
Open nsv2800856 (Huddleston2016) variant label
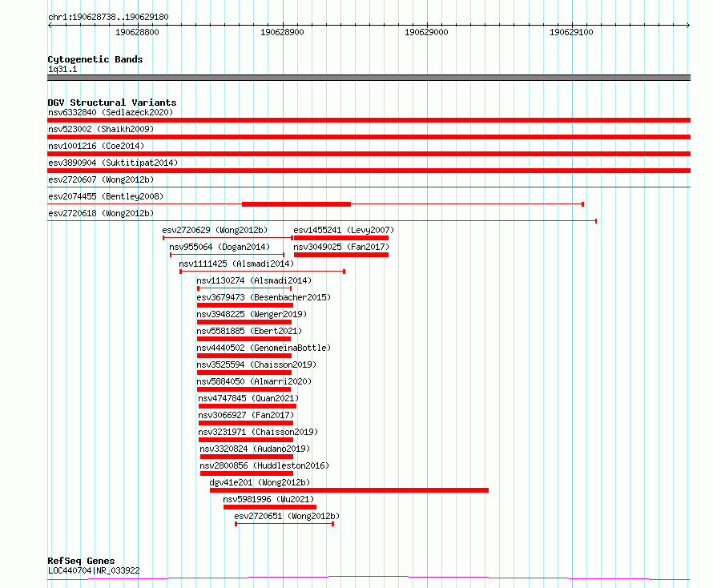click(264, 465)
